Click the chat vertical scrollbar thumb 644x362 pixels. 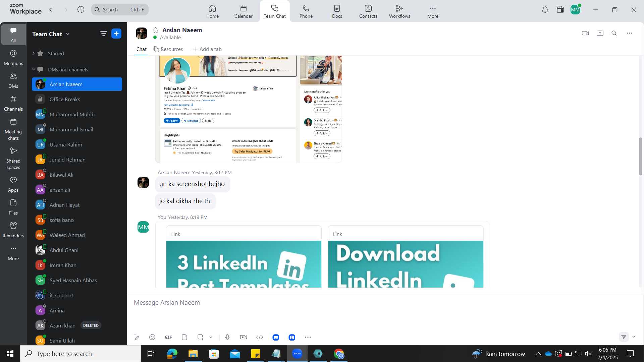(640, 156)
